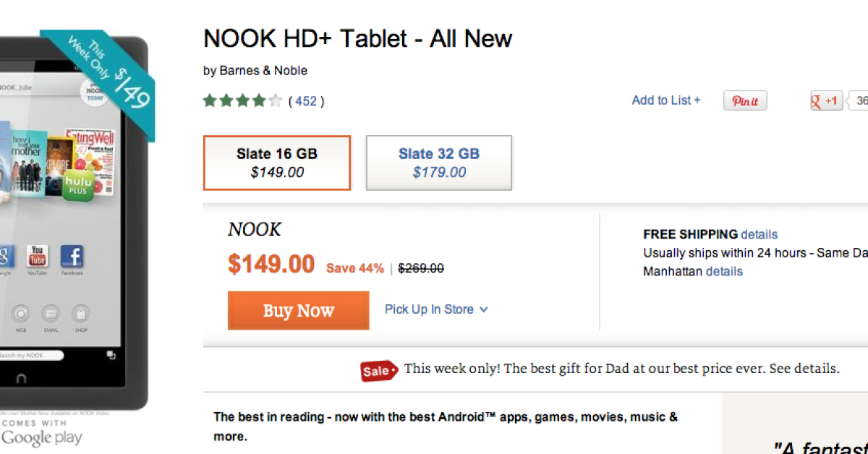Click the Web icon on tablet image
Viewport: 868px width, 454px height.
coord(20,314)
